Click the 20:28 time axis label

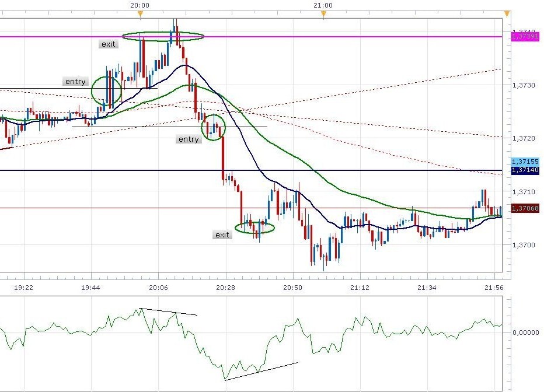coord(225,288)
